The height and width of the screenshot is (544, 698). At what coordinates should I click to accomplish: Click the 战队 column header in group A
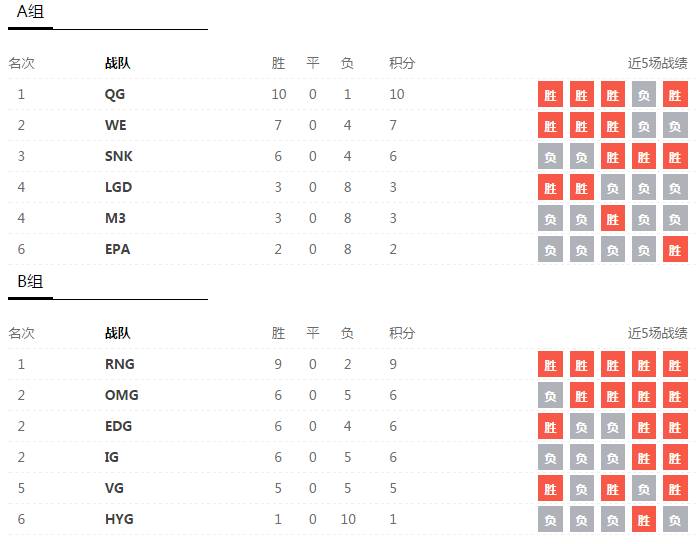click(117, 63)
